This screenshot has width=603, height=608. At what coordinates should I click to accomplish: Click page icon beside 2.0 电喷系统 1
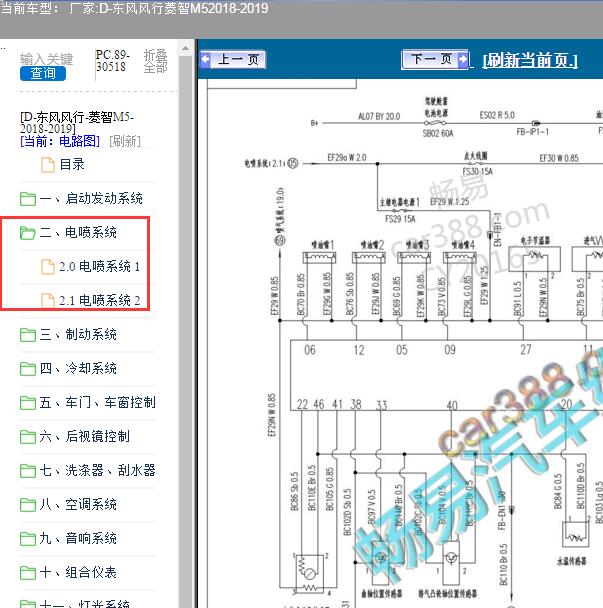tap(48, 267)
